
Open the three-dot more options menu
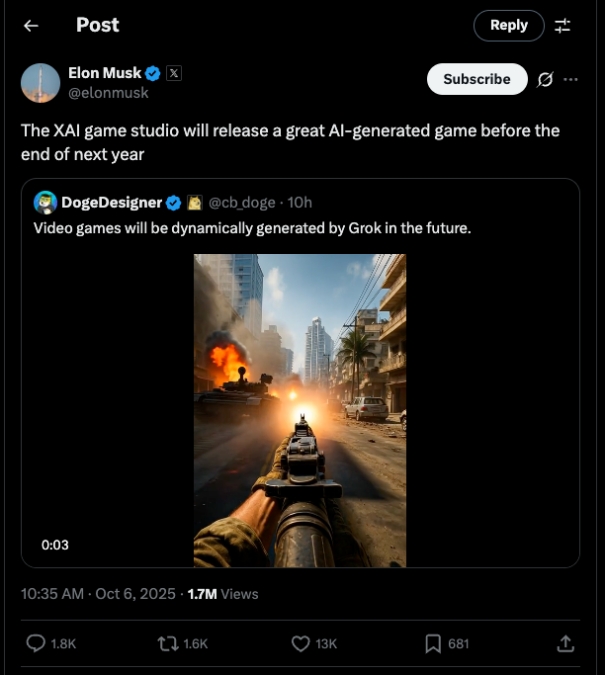click(x=571, y=80)
